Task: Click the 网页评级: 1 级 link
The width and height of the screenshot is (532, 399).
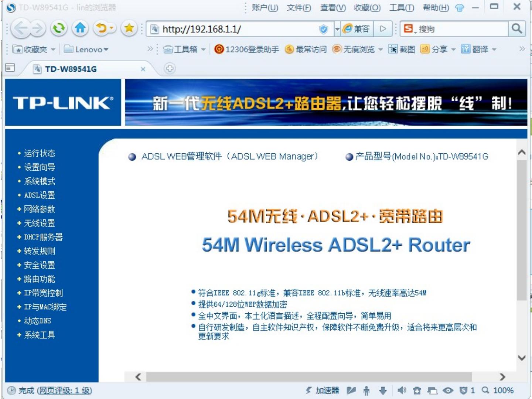Action: pos(64,391)
